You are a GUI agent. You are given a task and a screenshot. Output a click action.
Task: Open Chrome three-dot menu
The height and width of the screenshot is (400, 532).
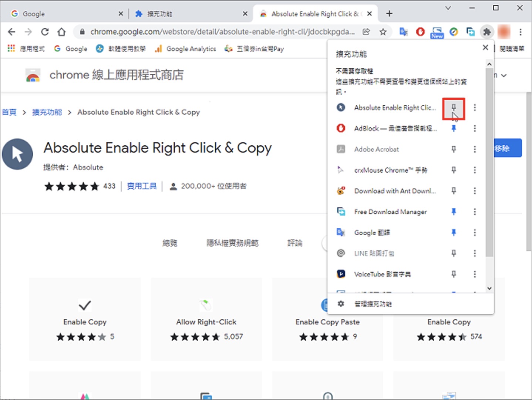pos(521,32)
